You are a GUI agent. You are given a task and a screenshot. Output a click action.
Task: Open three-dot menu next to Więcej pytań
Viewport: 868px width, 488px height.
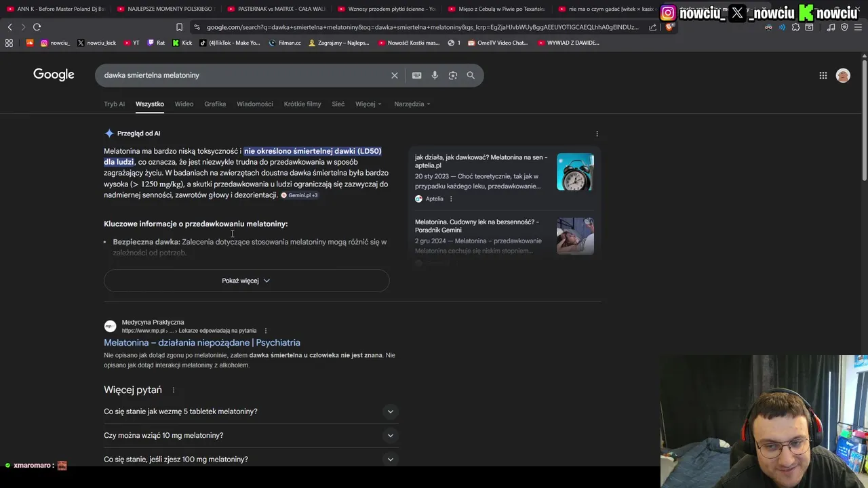click(x=174, y=390)
